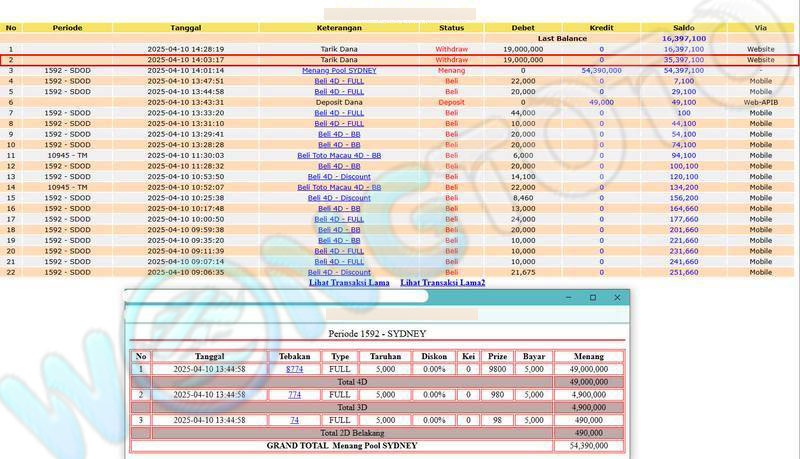Viewport: 800px width, 459px height.
Task: Open the Lihat Transaksi Lama link
Action: click(349, 283)
